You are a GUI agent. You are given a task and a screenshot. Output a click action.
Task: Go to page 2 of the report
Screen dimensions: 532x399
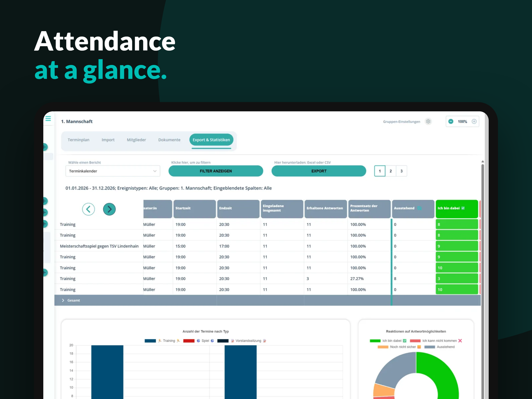click(390, 171)
